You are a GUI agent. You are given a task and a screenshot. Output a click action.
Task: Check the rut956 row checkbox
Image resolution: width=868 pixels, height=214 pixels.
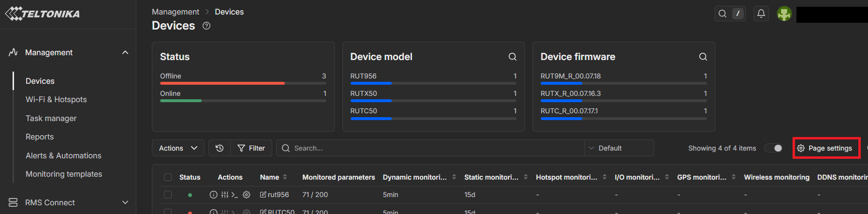[168, 195]
